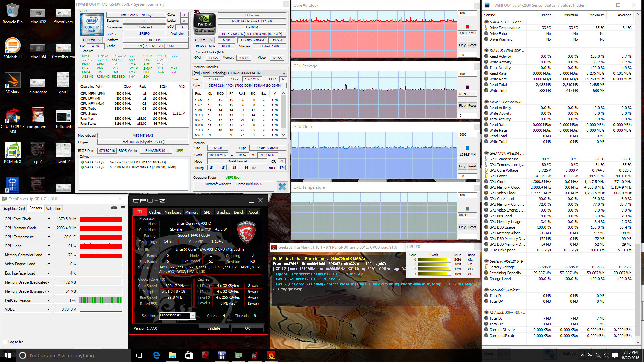
Task: Open the Mainboard tab in CPU-Z
Action: (x=173, y=212)
